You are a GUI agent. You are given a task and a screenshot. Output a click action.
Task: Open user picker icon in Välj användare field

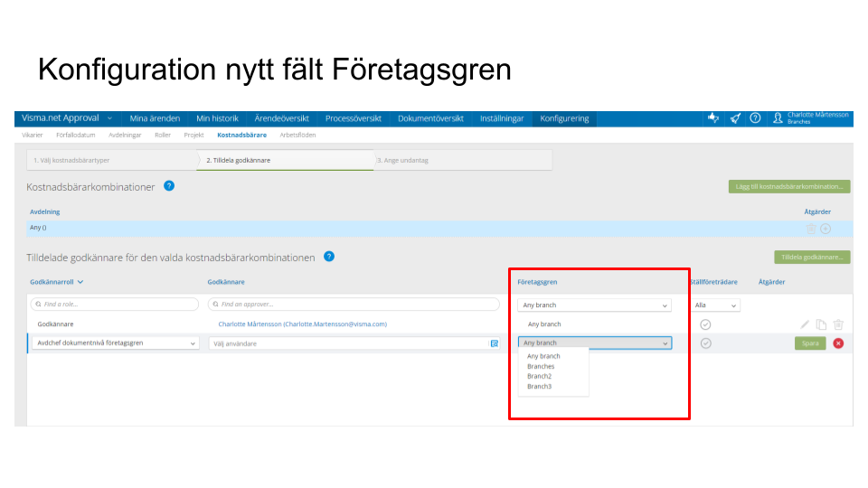[x=495, y=343]
